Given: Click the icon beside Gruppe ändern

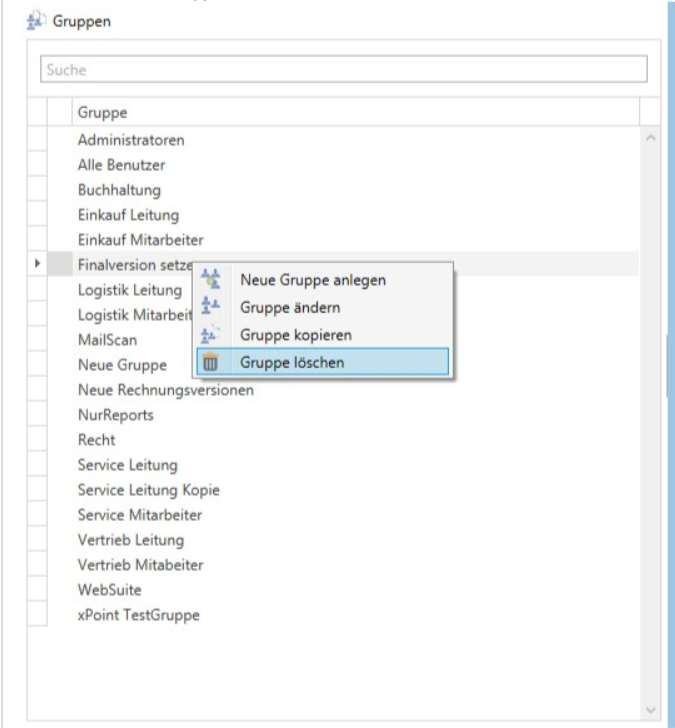Looking at the screenshot, I should pyautogui.click(x=211, y=307).
